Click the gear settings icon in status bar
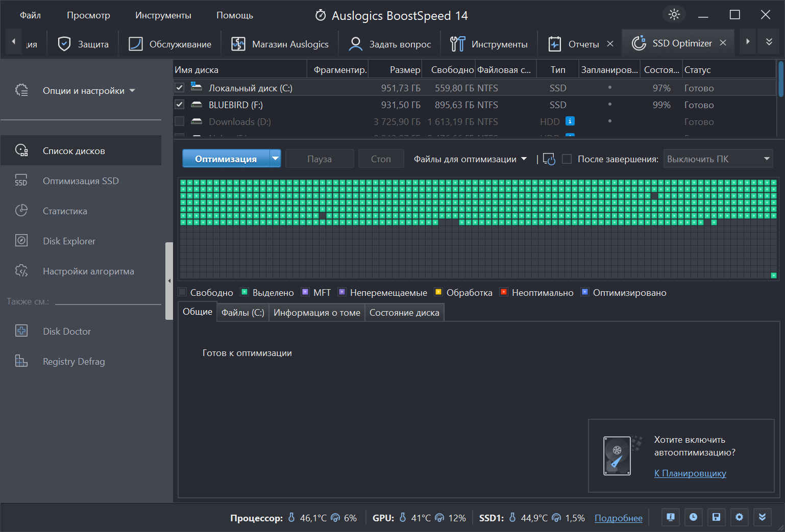Viewport: 785px width, 532px height. click(x=739, y=517)
